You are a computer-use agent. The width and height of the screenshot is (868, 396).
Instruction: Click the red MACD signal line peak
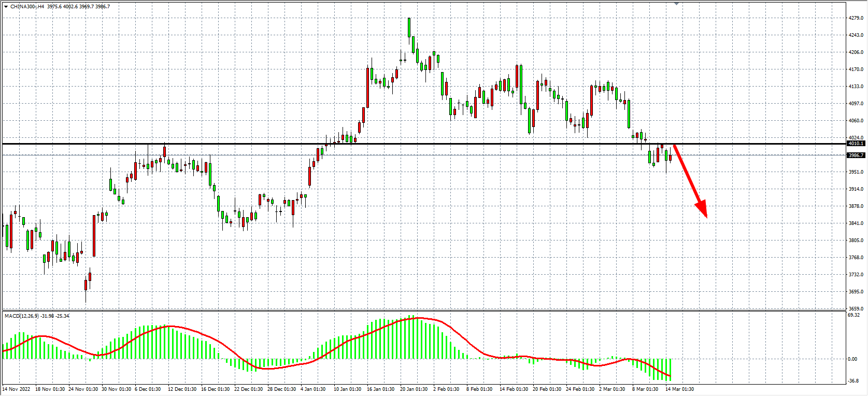421,318
